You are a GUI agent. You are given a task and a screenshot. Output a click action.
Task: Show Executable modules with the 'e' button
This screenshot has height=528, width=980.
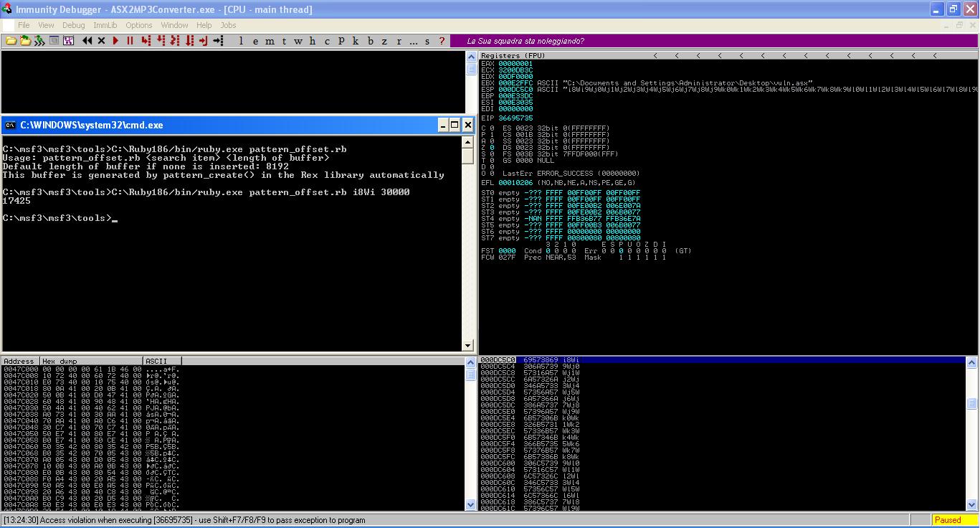[x=255, y=41]
